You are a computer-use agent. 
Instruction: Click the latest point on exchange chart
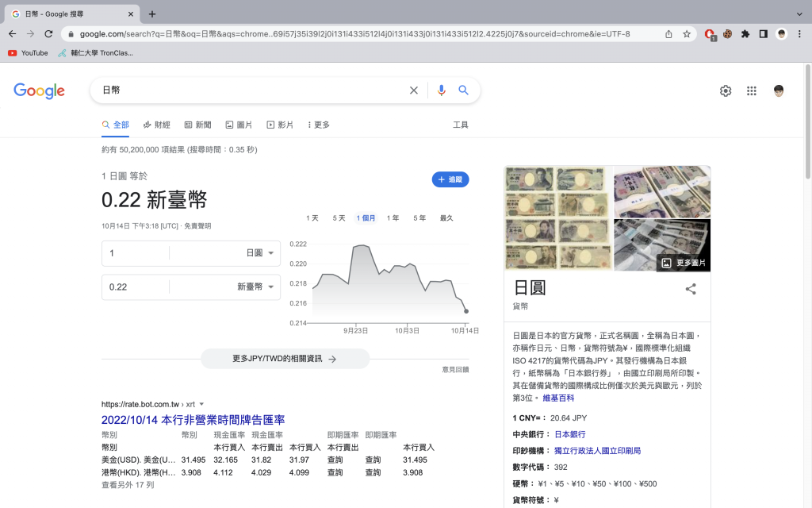(466, 311)
